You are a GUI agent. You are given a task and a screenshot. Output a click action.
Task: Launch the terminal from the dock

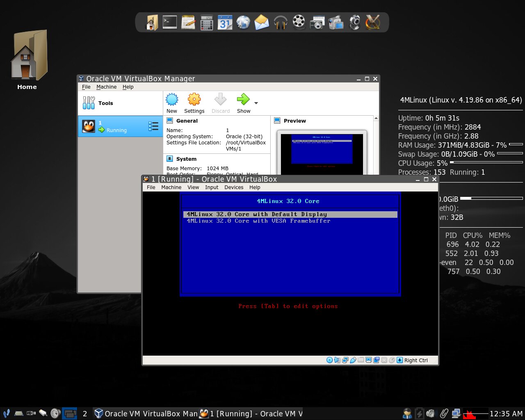[170, 22]
